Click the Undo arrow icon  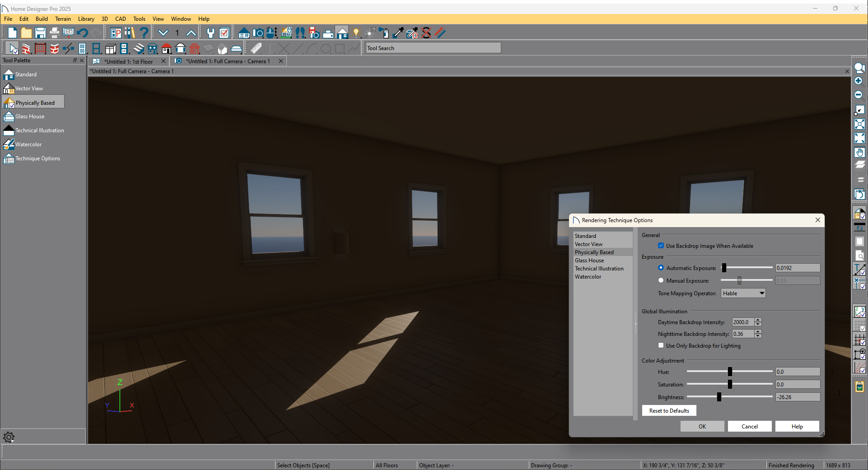pos(82,33)
